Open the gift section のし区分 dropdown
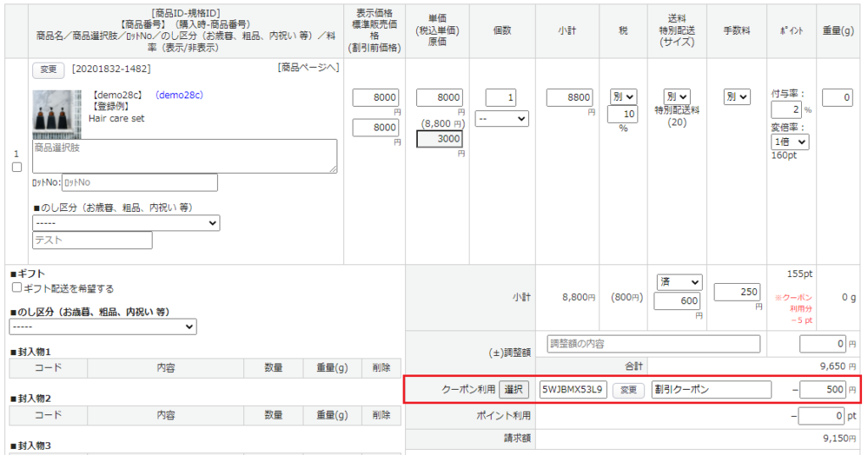Image resolution: width=868 pixels, height=455 pixels. pyautogui.click(x=103, y=326)
